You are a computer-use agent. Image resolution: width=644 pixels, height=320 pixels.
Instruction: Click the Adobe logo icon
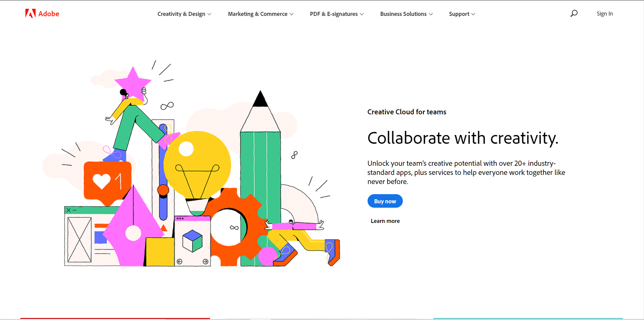click(30, 14)
